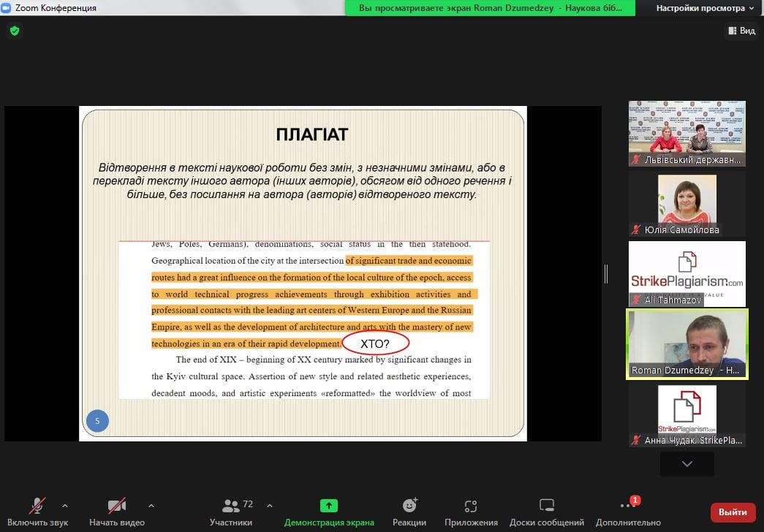The width and height of the screenshot is (764, 532).
Task: Open the Дополнительно more options menu
Action: pyautogui.click(x=627, y=511)
